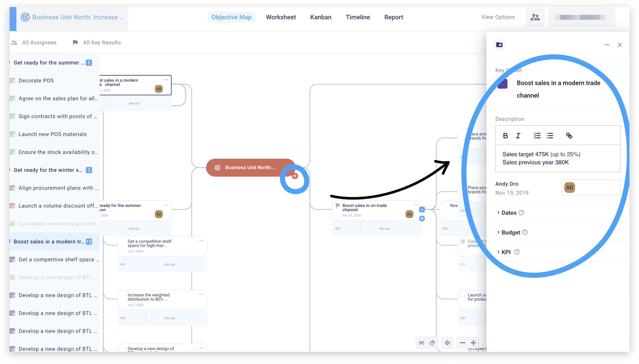Click the 5 count badge on summer objective
The width and height of the screenshot is (639, 364).
coord(89,63)
